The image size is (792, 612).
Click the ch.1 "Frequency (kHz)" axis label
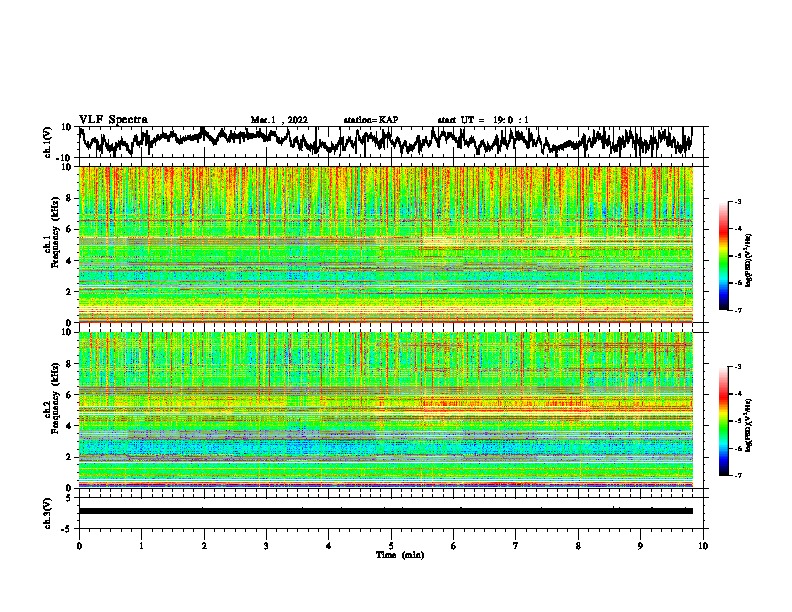click(55, 233)
